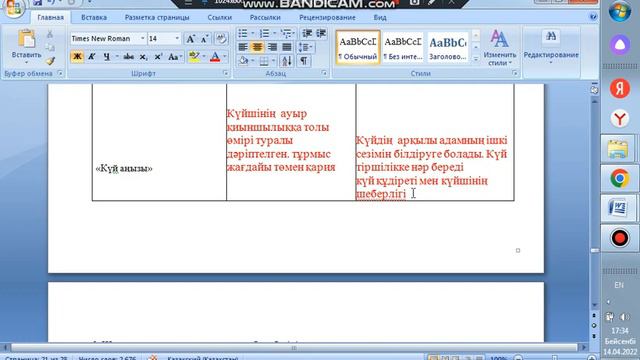Viewport: 640px width, 360px height.
Task: Decrease indent icon
Action: (307, 33)
